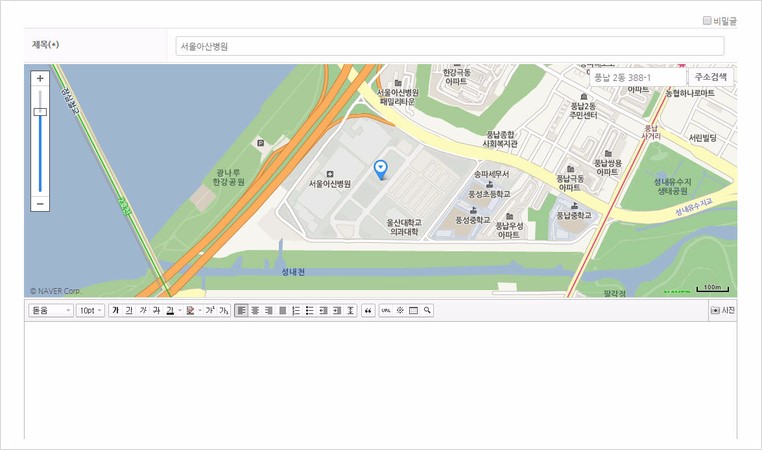This screenshot has height=450, width=762.
Task: Click the 주소검색 address search button
Action: point(710,77)
